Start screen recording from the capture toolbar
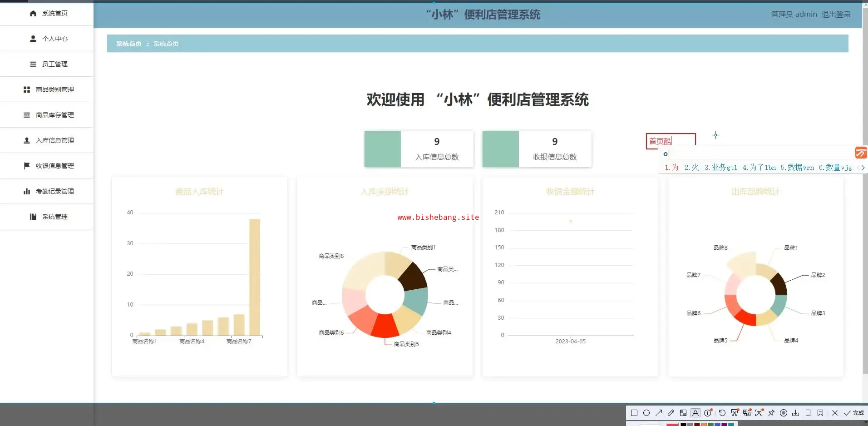This screenshot has width=868, height=426. tap(784, 413)
